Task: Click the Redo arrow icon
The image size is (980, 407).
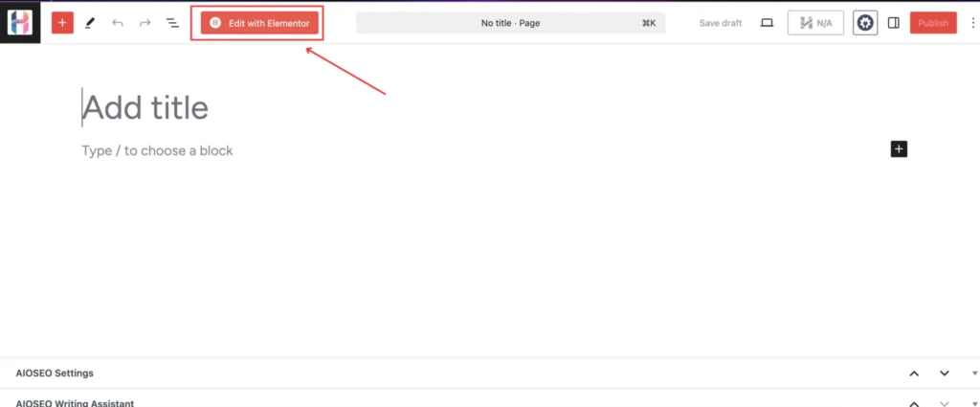Action: [145, 23]
